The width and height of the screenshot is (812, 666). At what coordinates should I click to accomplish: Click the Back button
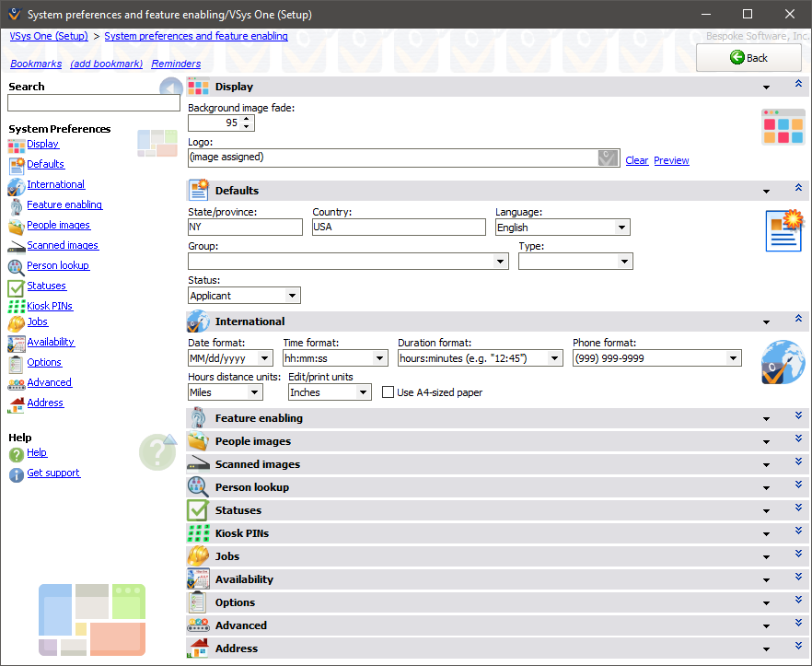748,57
